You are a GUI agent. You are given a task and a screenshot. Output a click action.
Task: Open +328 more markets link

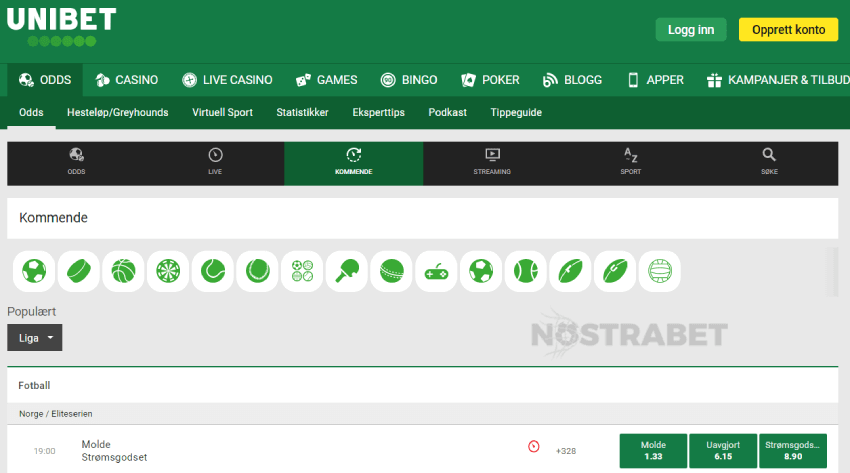pos(566,451)
